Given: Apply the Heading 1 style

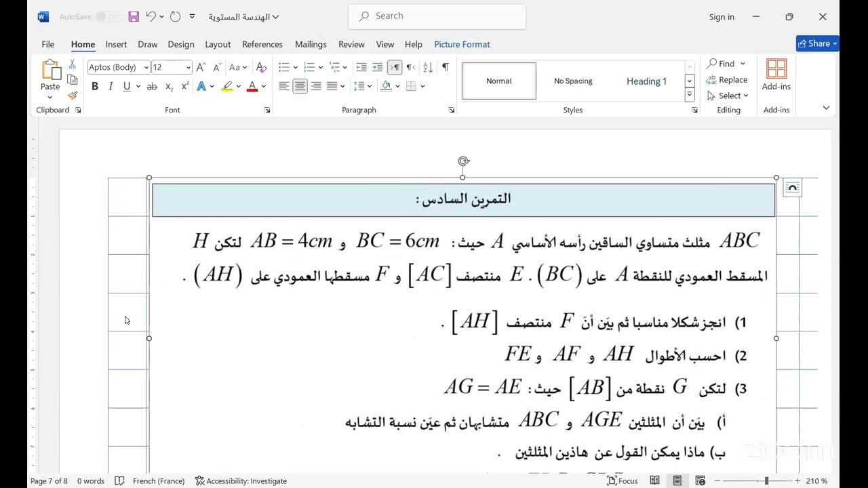Looking at the screenshot, I should 646,81.
